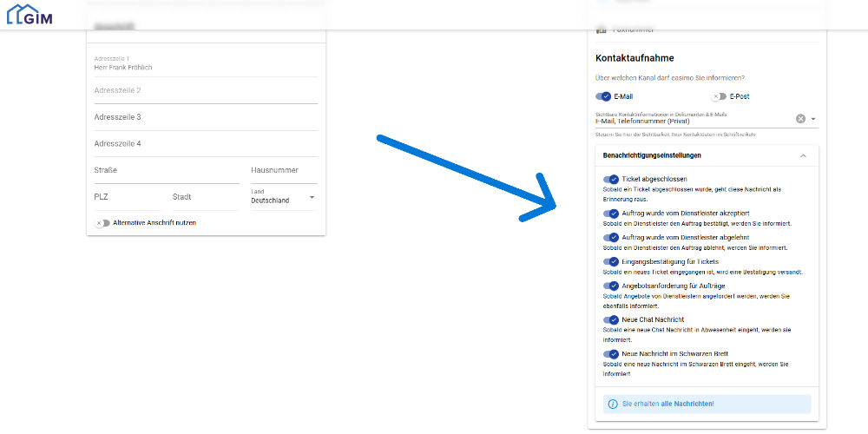The height and width of the screenshot is (434, 868).
Task: Click the Adresszeile 2 field
Action: (x=206, y=90)
